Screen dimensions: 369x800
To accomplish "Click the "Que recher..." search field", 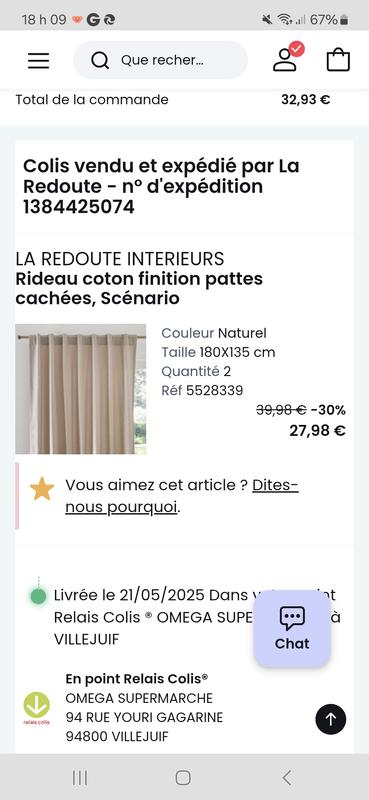I will (161, 60).
